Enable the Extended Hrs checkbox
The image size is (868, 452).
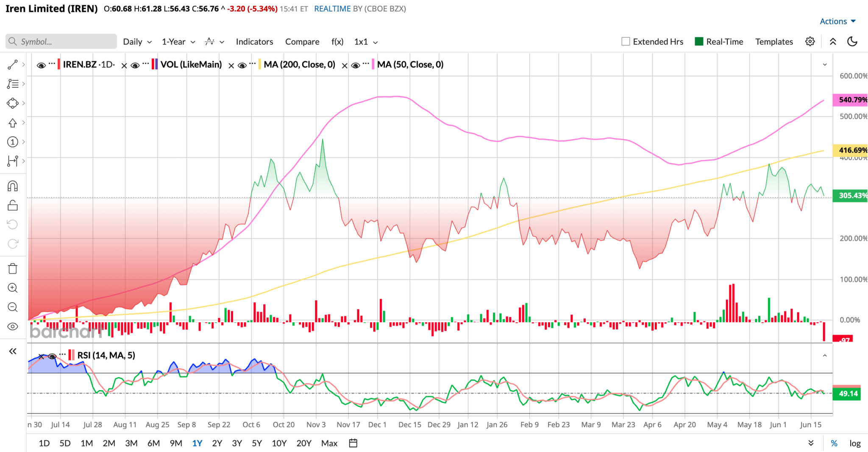click(626, 42)
